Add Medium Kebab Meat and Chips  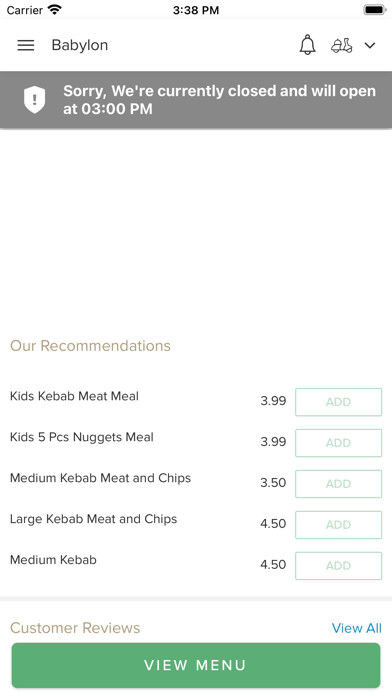[338, 484]
